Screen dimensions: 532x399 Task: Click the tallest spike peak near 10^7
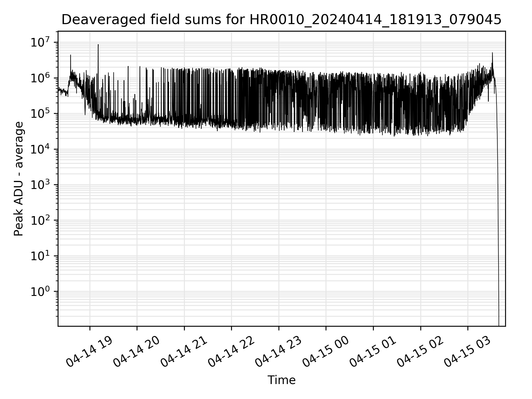tap(98, 45)
